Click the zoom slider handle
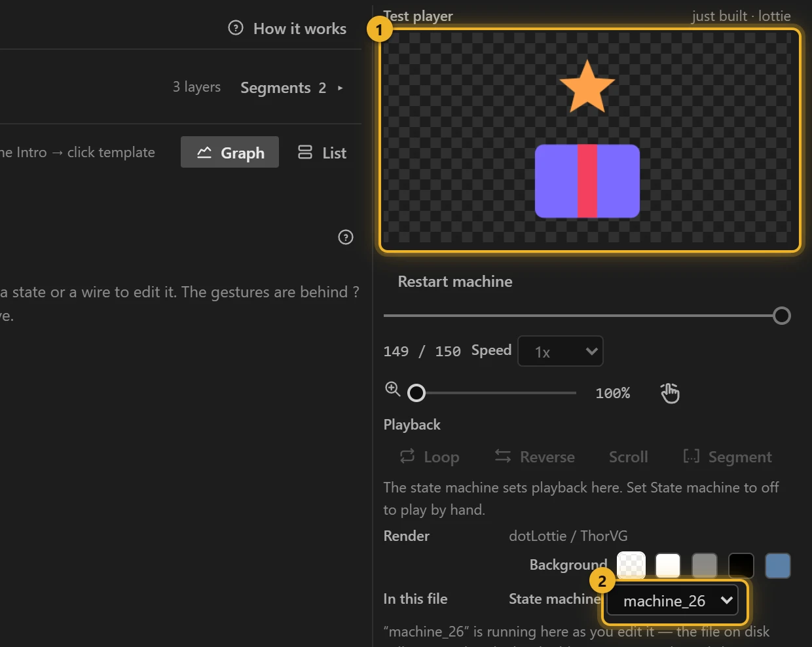The image size is (812, 647). [416, 393]
